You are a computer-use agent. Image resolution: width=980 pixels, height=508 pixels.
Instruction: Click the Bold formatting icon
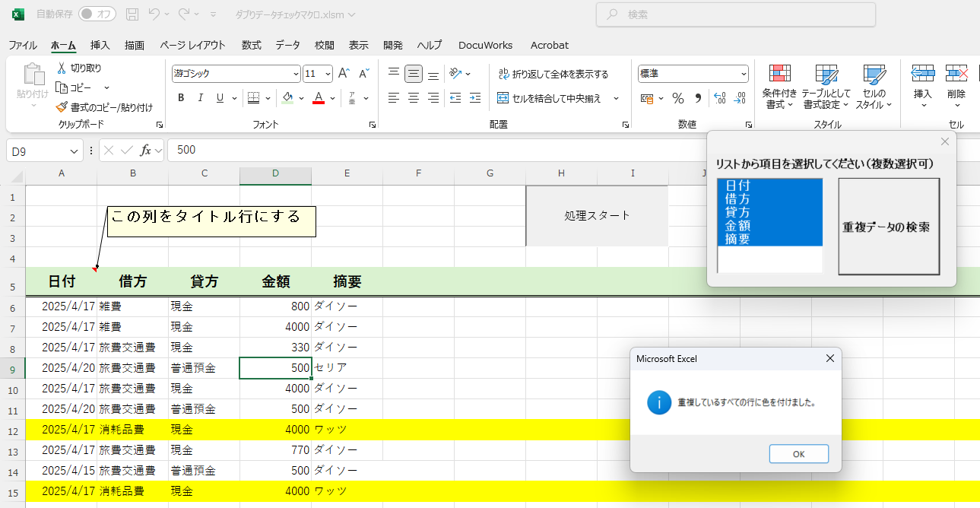(181, 98)
